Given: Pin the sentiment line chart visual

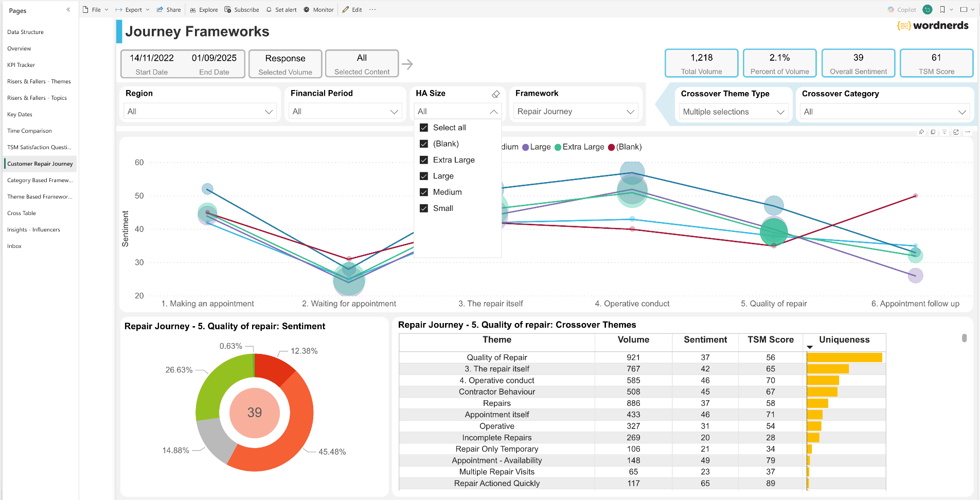Looking at the screenshot, I should pos(921,132).
